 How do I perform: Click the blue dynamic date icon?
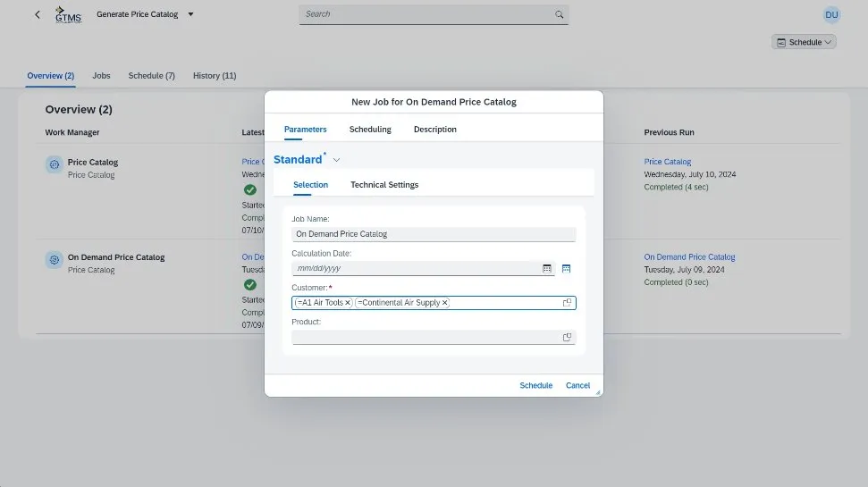(x=566, y=268)
